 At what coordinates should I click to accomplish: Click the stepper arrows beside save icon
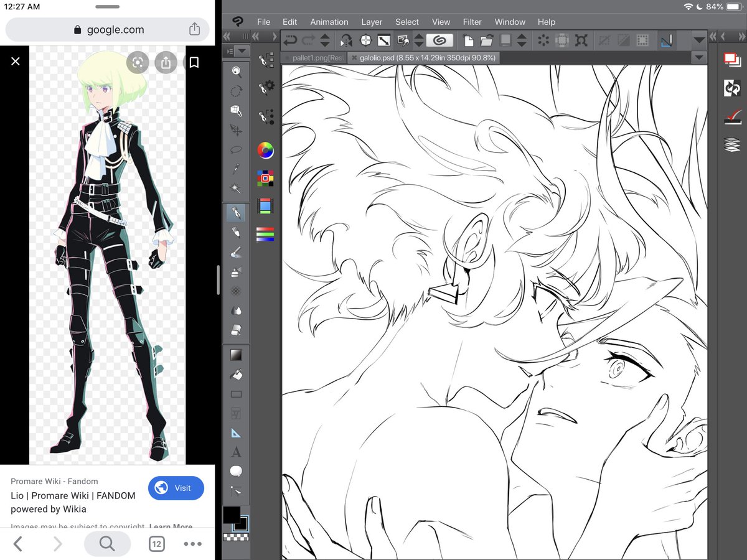[x=522, y=40]
